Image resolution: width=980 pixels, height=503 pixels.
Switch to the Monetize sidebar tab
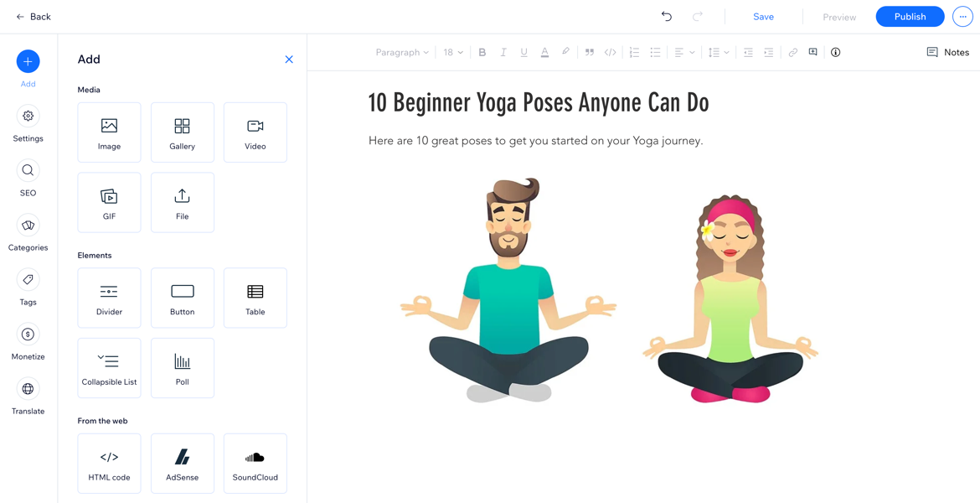tap(28, 341)
